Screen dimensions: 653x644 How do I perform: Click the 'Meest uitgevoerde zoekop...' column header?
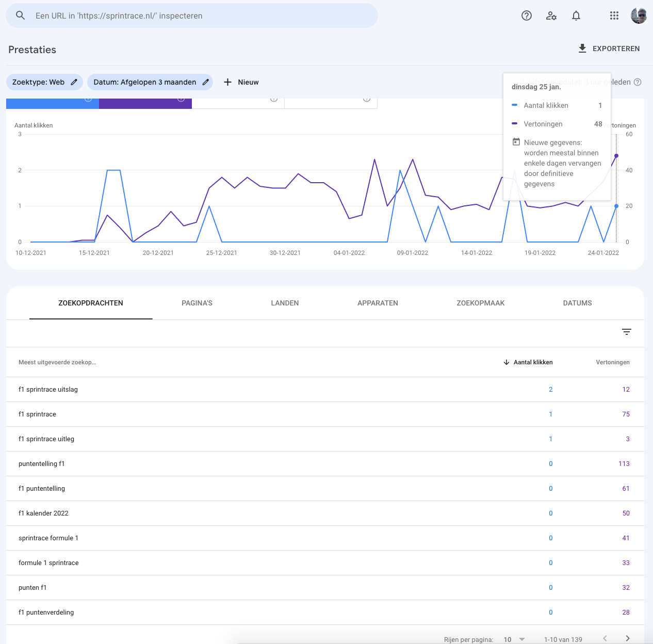pos(57,362)
